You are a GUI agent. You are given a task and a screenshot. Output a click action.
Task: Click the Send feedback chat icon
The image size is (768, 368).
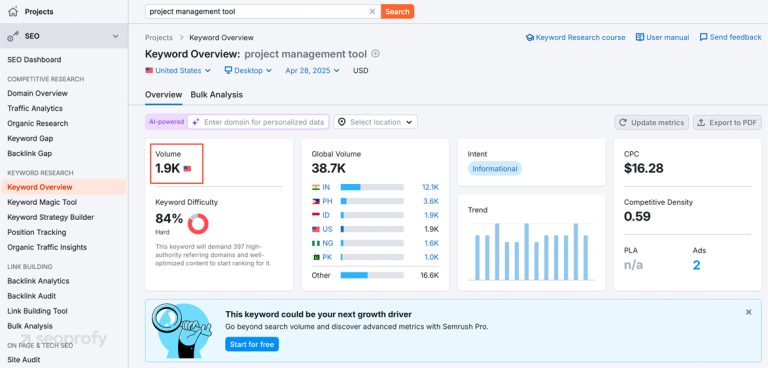pos(703,37)
